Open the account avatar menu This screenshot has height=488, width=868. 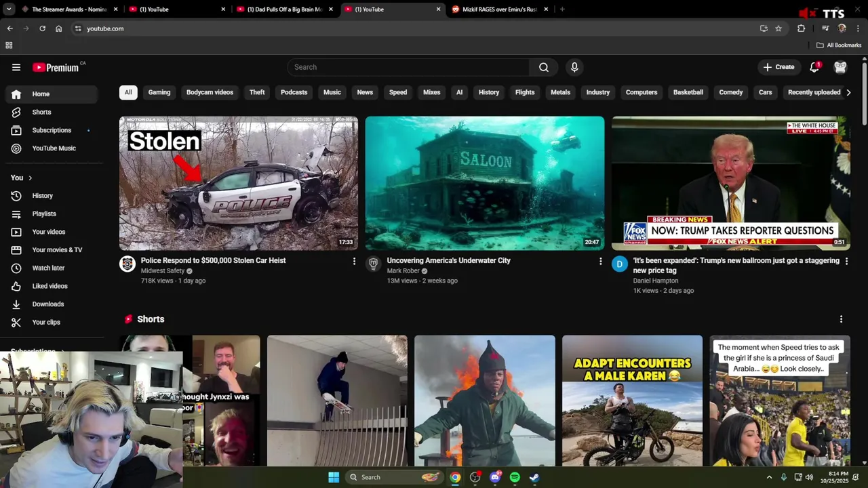pyautogui.click(x=840, y=67)
